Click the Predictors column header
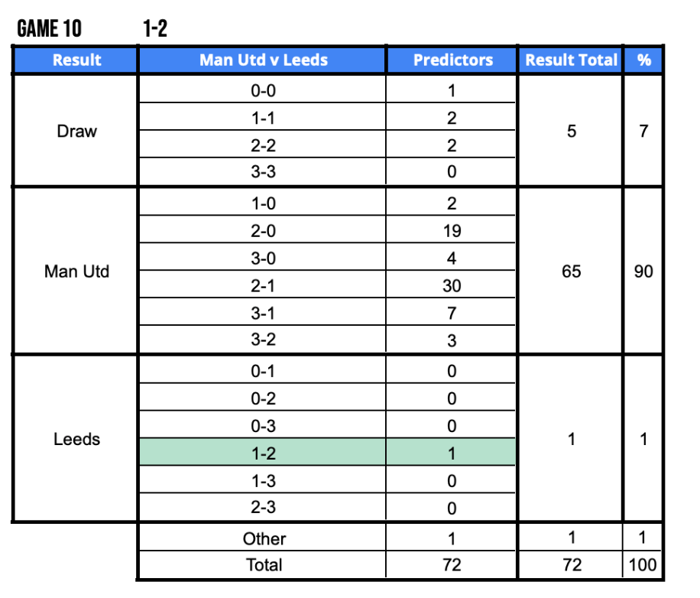 (452, 60)
